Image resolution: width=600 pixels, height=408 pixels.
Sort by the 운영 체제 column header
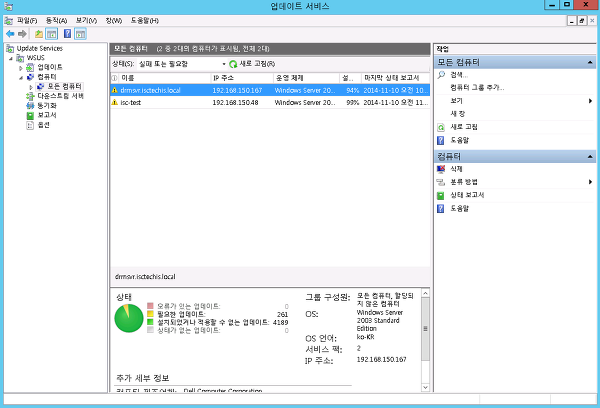click(306, 78)
